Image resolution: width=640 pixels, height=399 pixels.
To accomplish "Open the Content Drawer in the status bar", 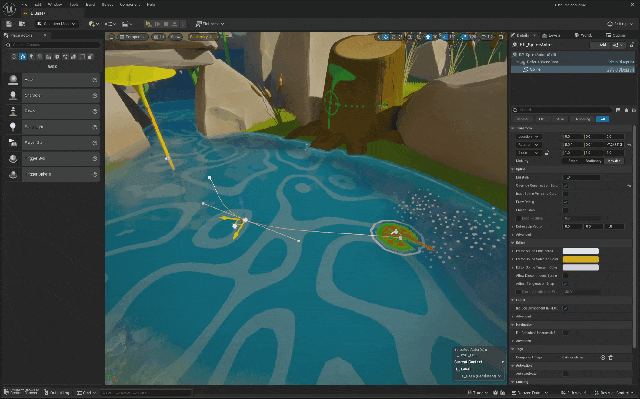I will pos(20,392).
